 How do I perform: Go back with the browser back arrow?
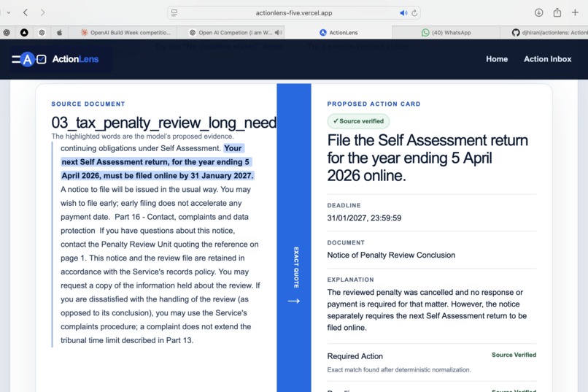pos(26,12)
